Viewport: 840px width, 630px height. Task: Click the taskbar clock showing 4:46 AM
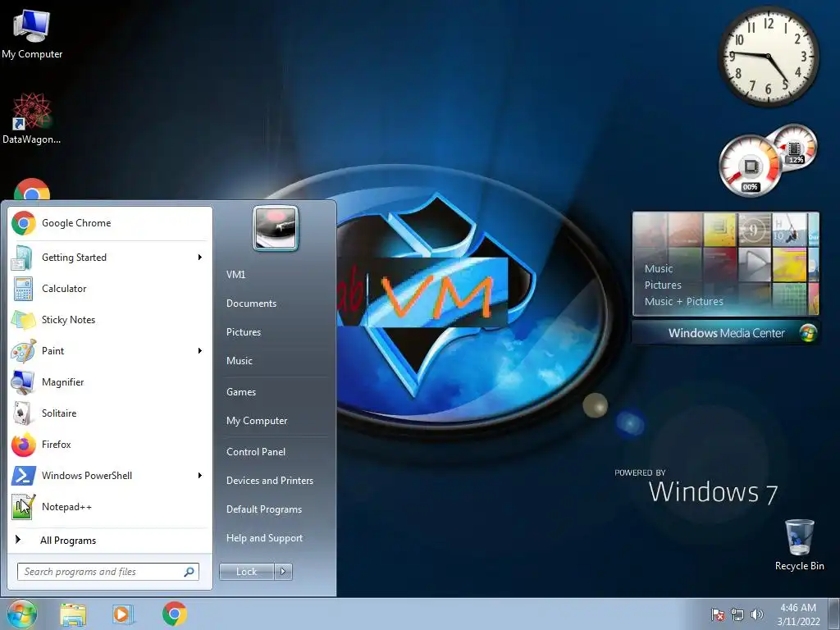[798, 614]
